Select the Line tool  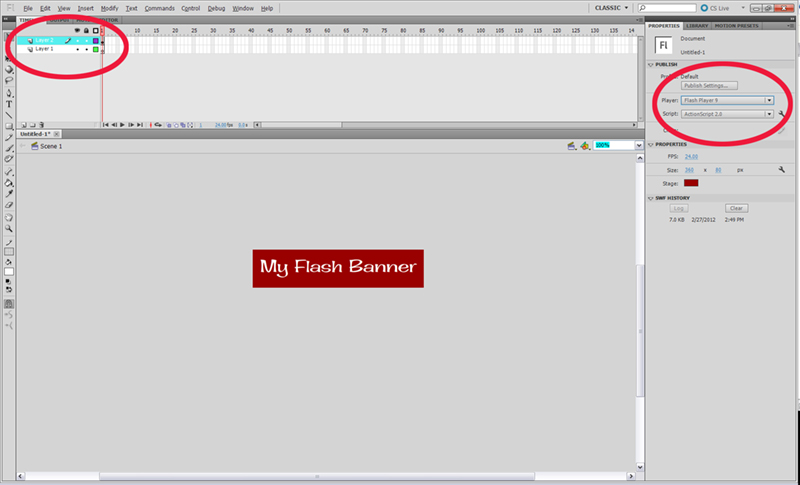tap(9, 115)
